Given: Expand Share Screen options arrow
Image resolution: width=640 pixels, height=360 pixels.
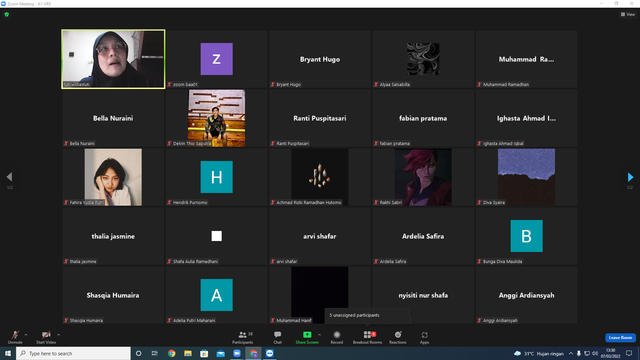Looking at the screenshot, I should coord(320,335).
